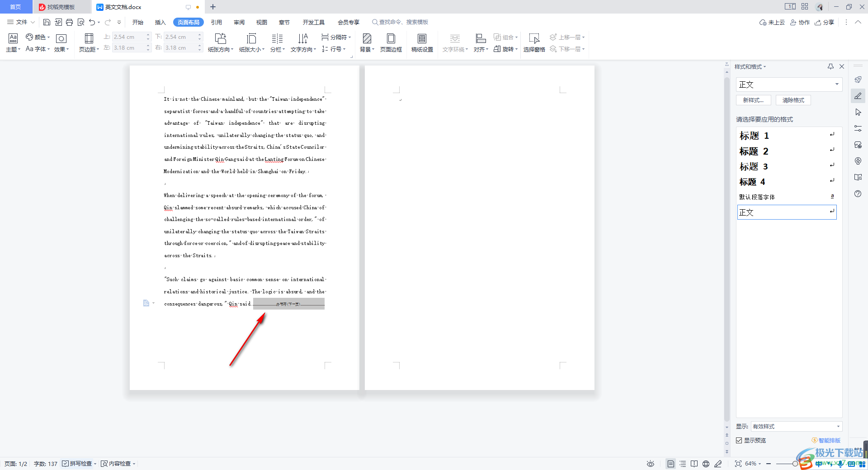Screen dimensions: 868x470
Task: Click the zoom out minus button
Action: 769,464
